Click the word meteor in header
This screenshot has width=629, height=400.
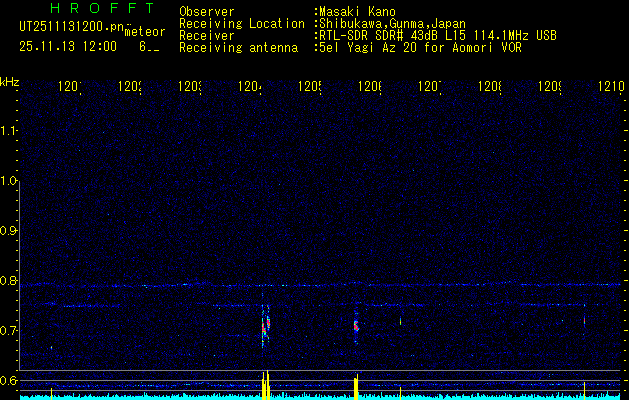pos(144,33)
